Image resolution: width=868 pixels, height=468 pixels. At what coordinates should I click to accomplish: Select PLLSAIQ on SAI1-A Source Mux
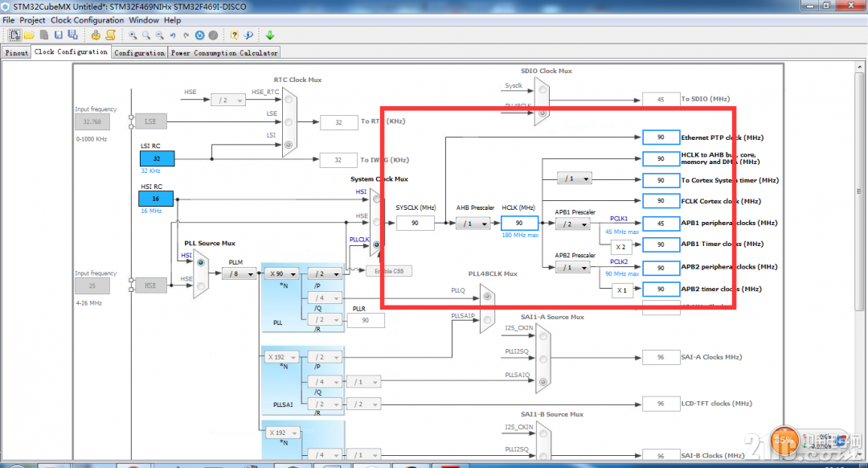click(543, 382)
